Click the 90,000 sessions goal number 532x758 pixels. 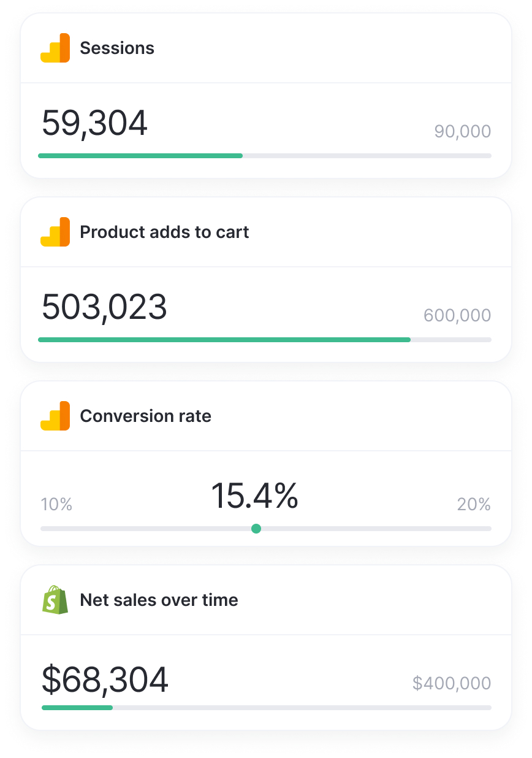pos(463,131)
